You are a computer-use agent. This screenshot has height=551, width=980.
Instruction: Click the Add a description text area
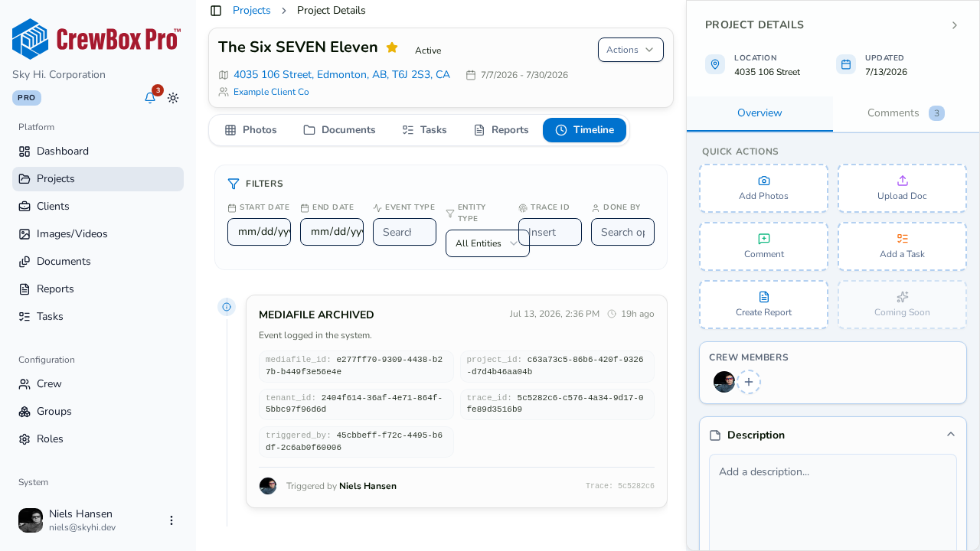click(833, 503)
